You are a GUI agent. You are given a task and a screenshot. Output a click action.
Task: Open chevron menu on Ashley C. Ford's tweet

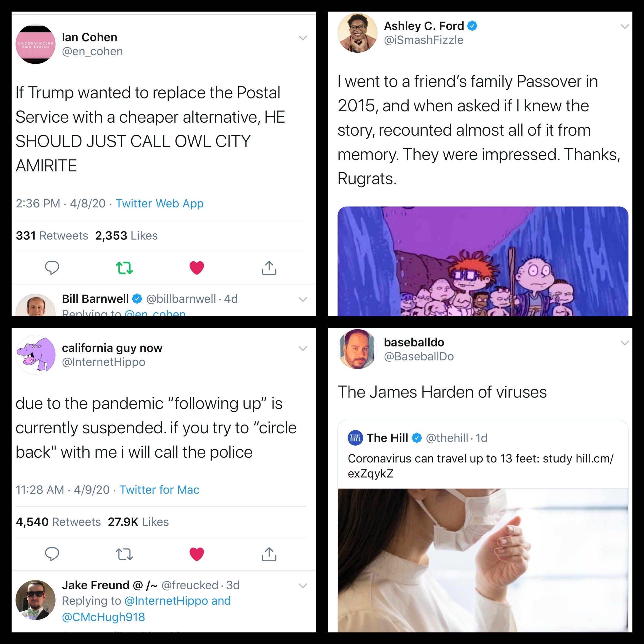(x=625, y=26)
